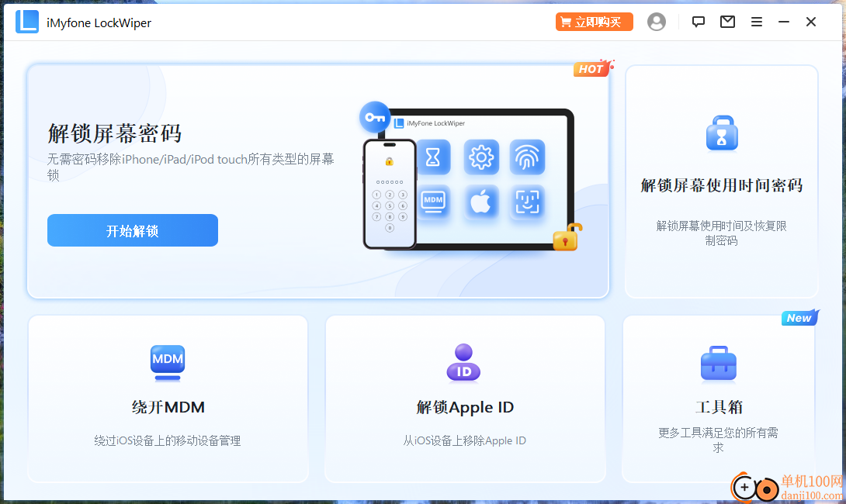Click the blue toolbox briefcase icon
This screenshot has height=504, width=846.
tap(718, 364)
